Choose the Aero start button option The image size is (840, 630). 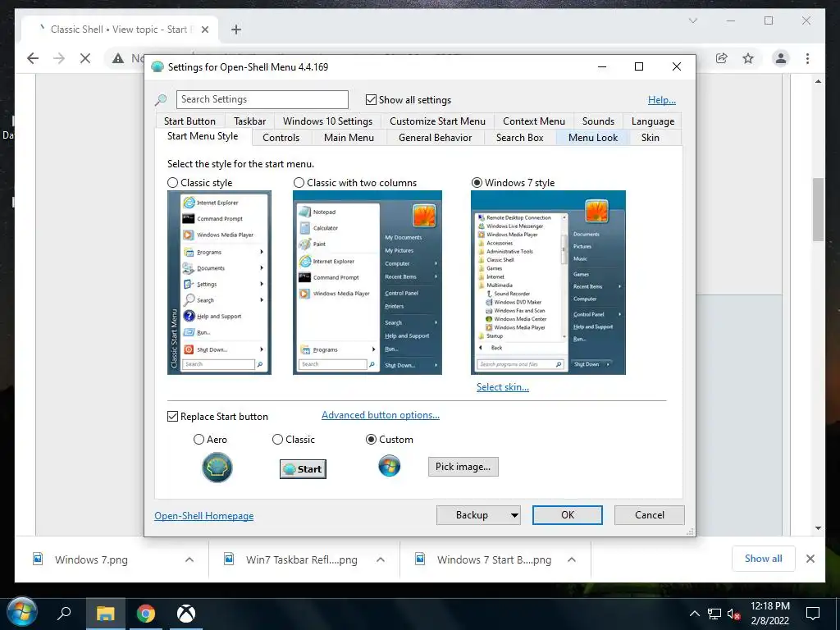[x=199, y=440]
